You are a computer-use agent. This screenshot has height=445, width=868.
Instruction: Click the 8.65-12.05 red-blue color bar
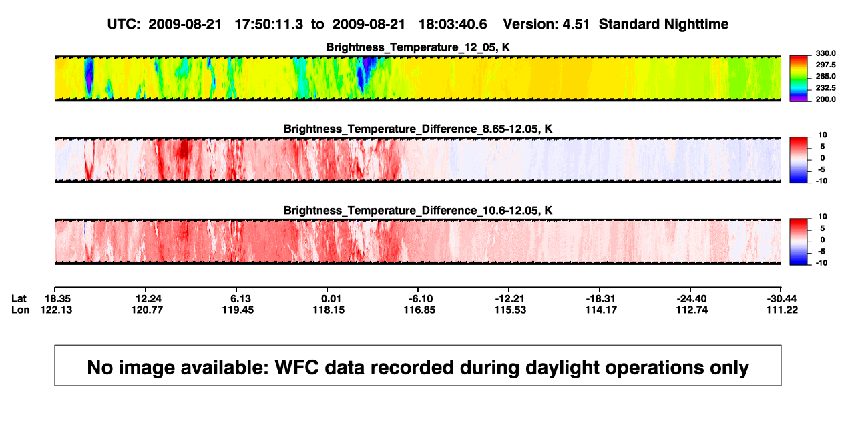pos(799,160)
